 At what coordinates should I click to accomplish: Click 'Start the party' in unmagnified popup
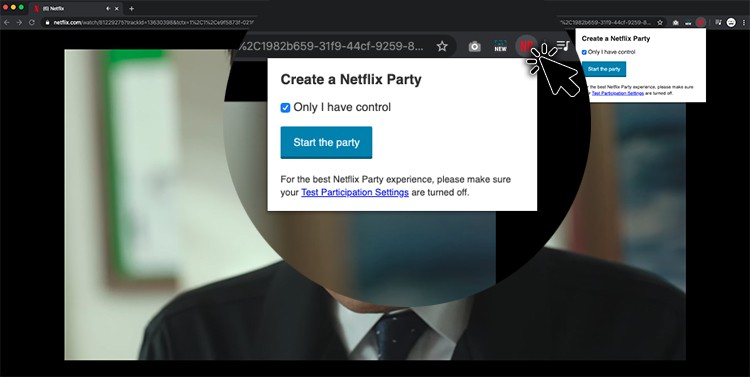pyautogui.click(x=604, y=69)
